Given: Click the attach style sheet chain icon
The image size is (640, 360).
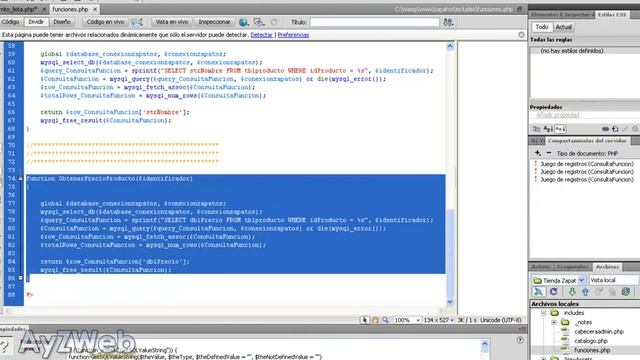Looking at the screenshot, I should tap(606, 129).
